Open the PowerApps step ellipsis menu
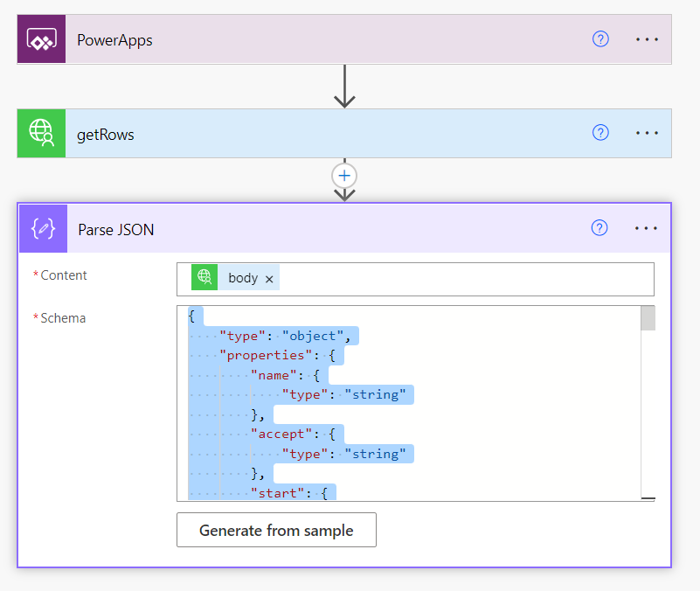 pos(647,39)
